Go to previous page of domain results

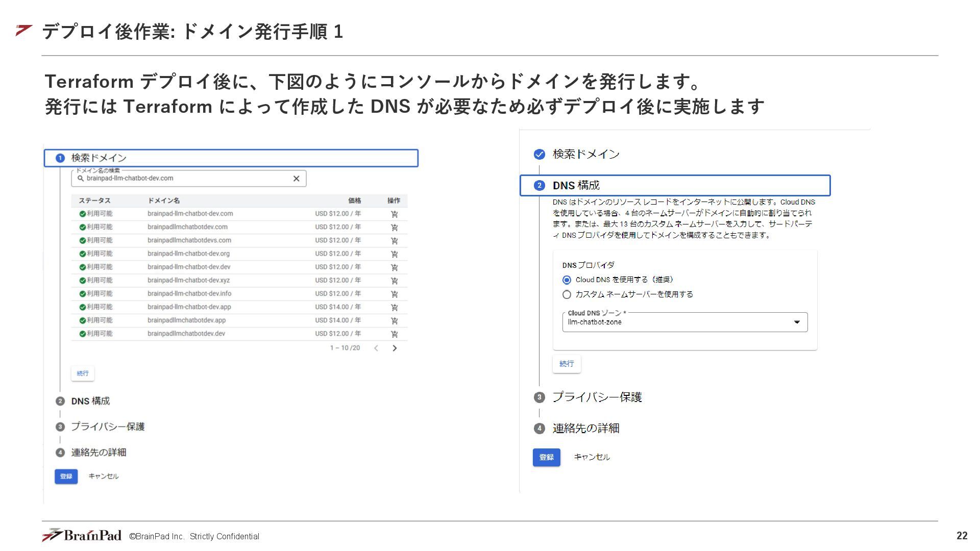point(376,348)
